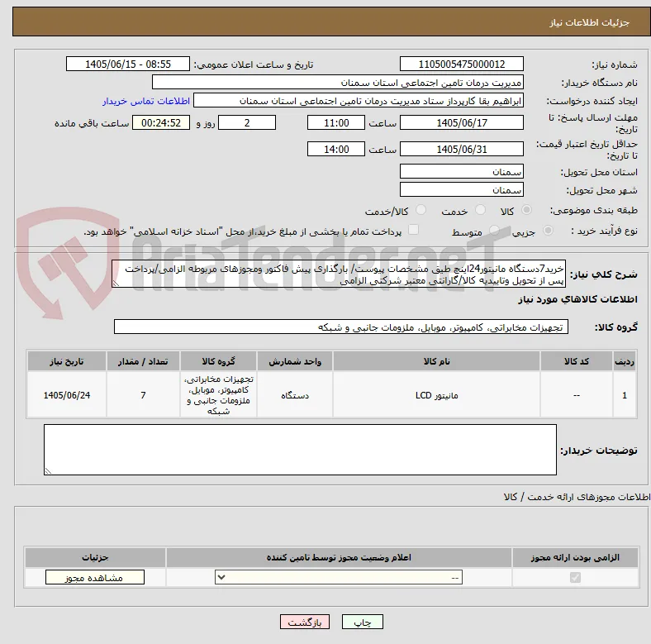The width and height of the screenshot is (651, 644).
Task: Click the quantity cell showing 7
Action: click(143, 395)
